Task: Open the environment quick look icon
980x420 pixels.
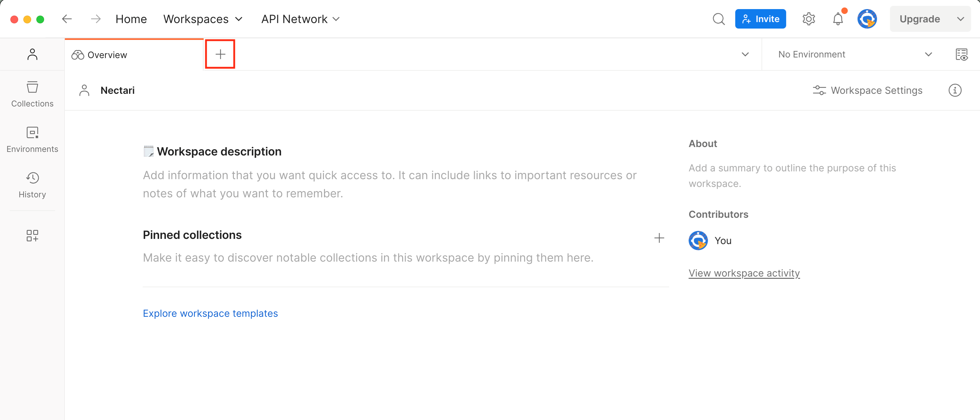Action: click(x=961, y=55)
